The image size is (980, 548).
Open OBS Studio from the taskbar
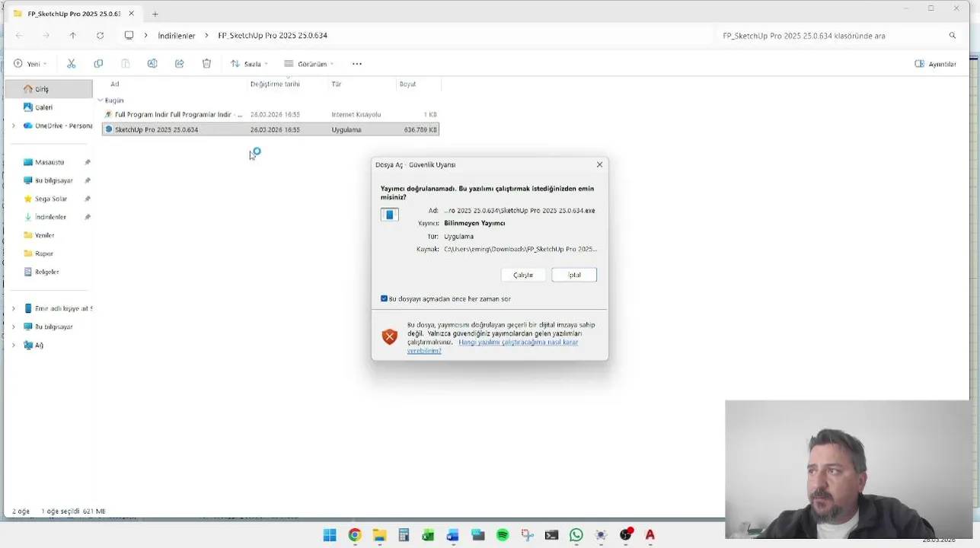coord(626,535)
